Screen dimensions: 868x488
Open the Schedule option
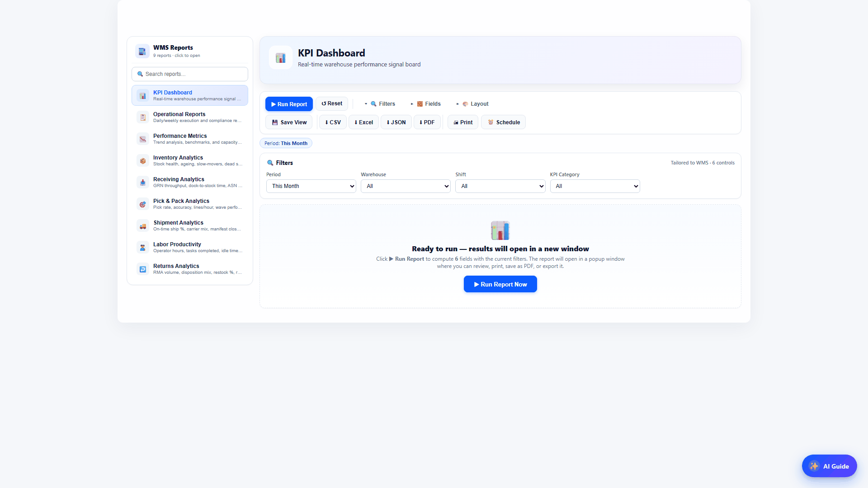504,122
